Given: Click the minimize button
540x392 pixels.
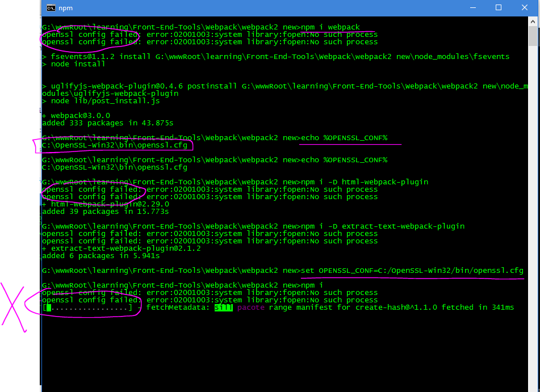Looking at the screenshot, I should [474, 7].
